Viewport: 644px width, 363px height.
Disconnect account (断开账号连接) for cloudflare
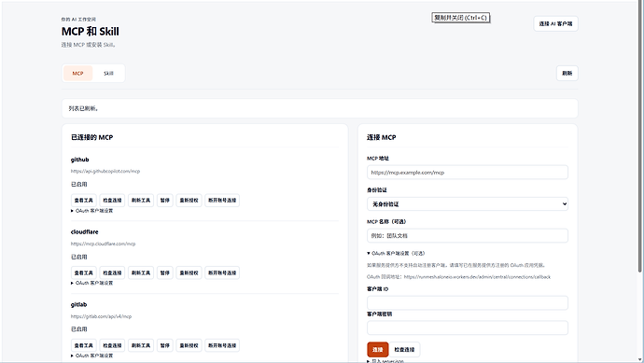[222, 272]
